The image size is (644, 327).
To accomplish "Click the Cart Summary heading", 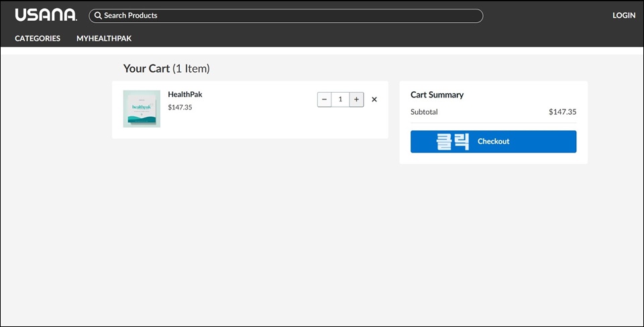I will pos(437,95).
